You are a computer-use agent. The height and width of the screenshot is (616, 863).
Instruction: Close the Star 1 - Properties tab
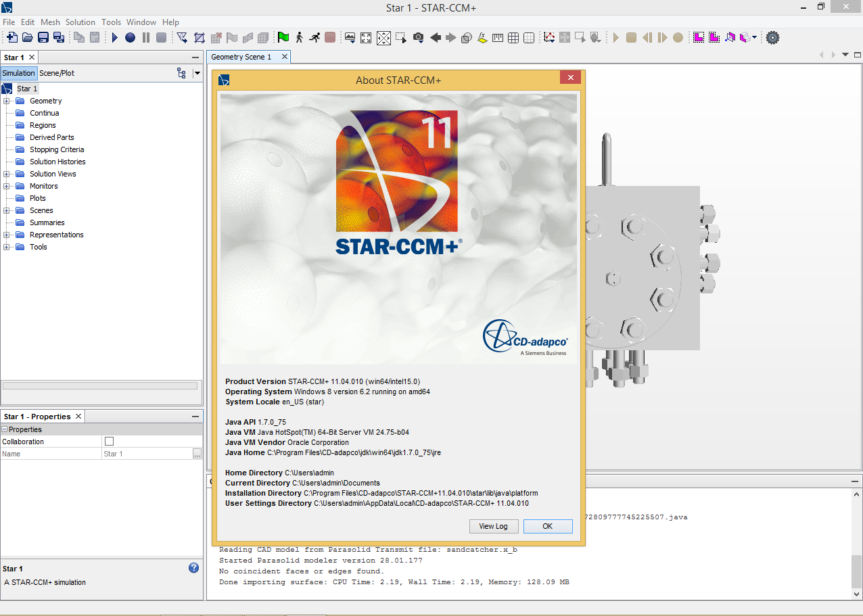click(78, 417)
